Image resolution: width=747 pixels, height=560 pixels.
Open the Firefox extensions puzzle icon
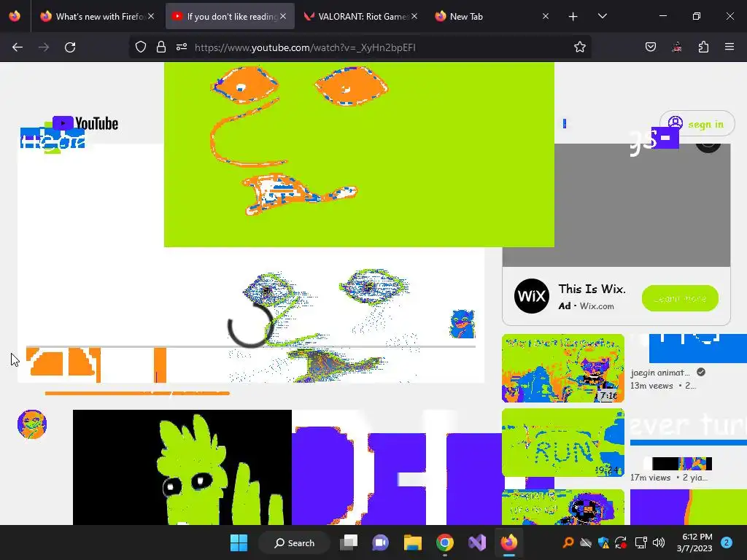pos(703,47)
